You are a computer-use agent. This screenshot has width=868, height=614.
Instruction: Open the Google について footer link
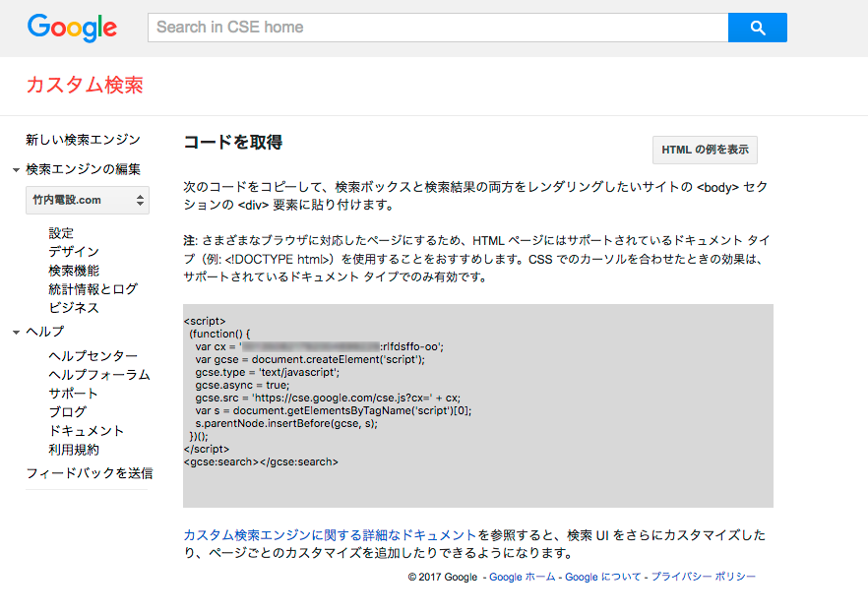603,577
